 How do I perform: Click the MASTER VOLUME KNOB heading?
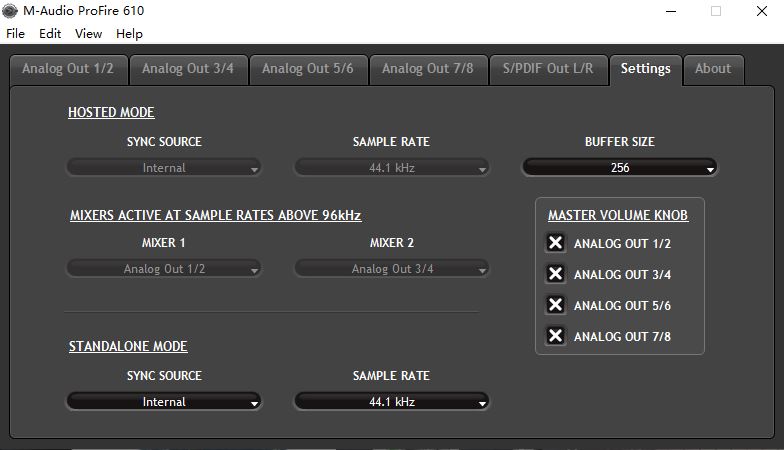618,216
